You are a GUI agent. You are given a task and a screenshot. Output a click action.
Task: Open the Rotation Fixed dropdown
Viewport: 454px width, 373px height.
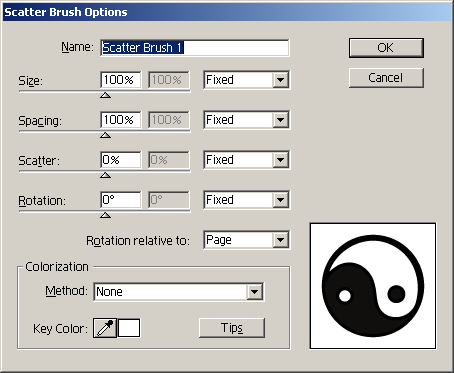coord(247,200)
